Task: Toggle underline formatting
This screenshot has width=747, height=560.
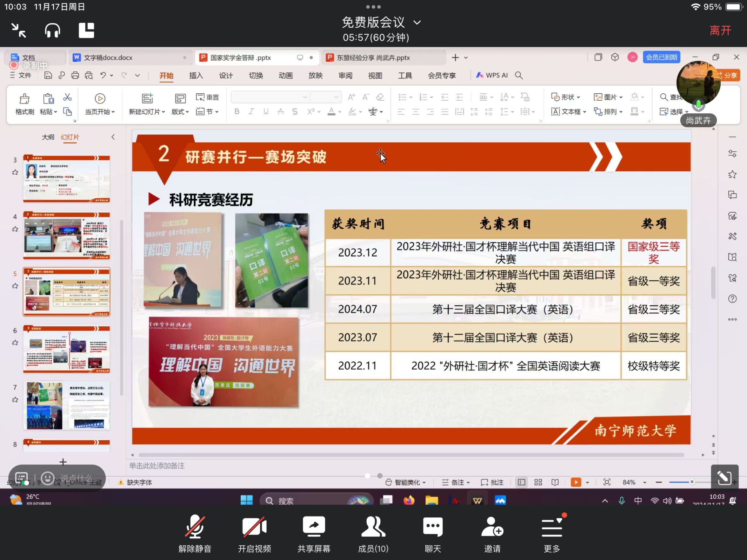Action: tap(266, 112)
